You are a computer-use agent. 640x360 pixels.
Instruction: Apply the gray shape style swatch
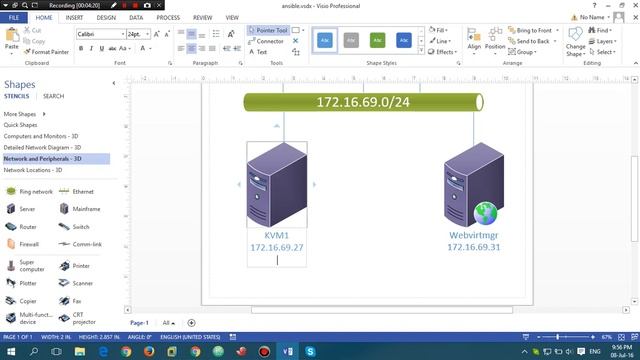(351, 40)
